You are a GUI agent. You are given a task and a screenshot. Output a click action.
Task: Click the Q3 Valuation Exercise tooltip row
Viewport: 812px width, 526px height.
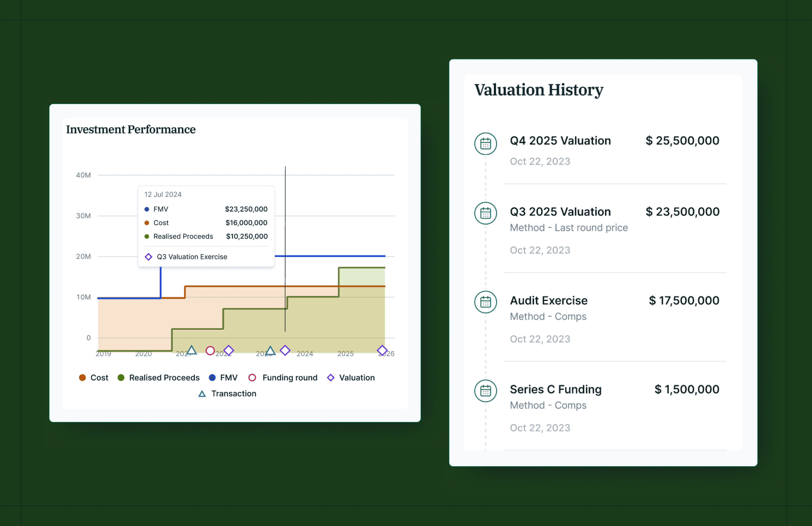(x=192, y=257)
